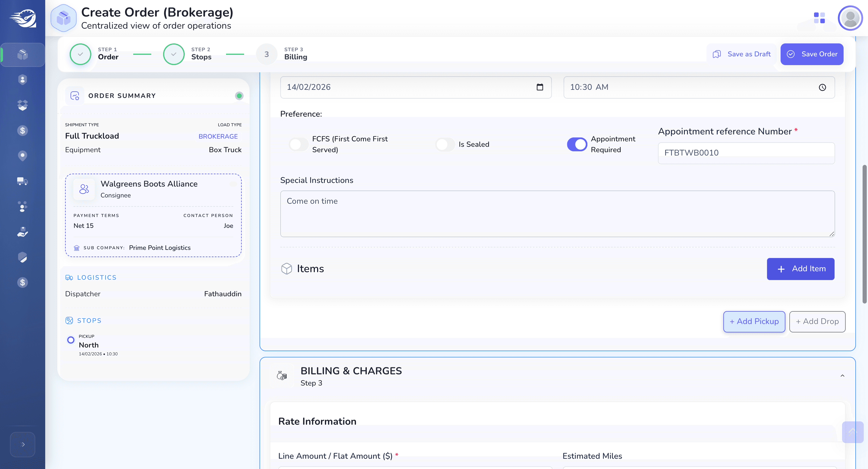Click the 14/02/2026 date field
Screen dimensions: 868x469
pos(416,87)
